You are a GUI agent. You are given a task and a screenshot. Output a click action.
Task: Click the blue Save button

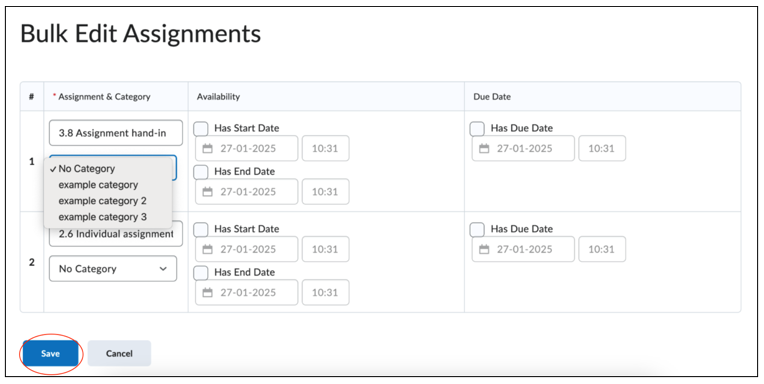50,353
